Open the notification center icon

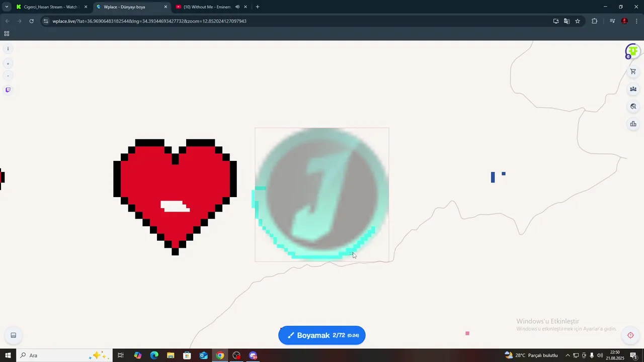tap(634, 355)
